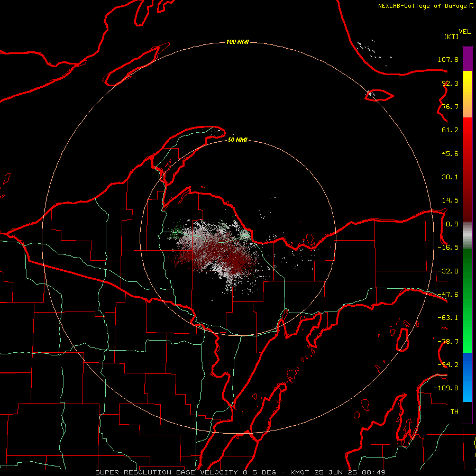The image size is (476, 476).
Task: Click the [KT] units label
Action: (x=452, y=36)
